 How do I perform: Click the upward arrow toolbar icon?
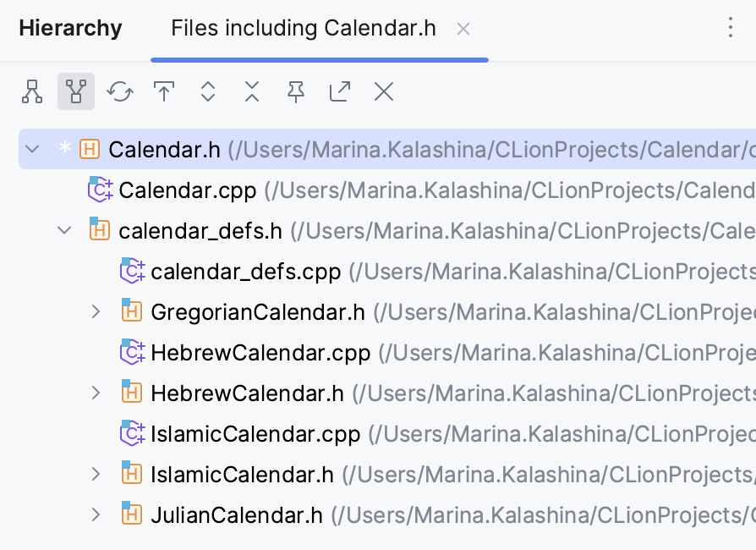164,91
